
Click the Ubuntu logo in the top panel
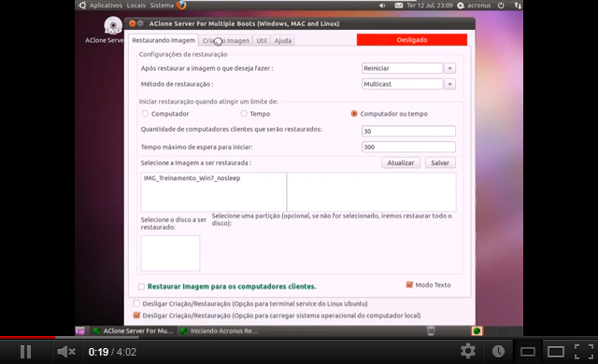(81, 5)
